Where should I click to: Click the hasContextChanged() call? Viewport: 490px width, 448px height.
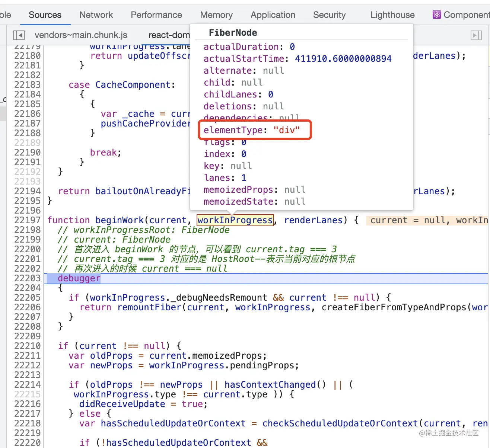pos(275,385)
